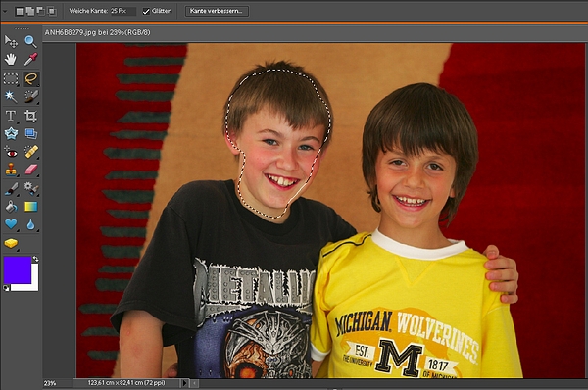Open the tool preset dropdown arrow
Viewport: 588px width, 390px height.
[x=5, y=12]
